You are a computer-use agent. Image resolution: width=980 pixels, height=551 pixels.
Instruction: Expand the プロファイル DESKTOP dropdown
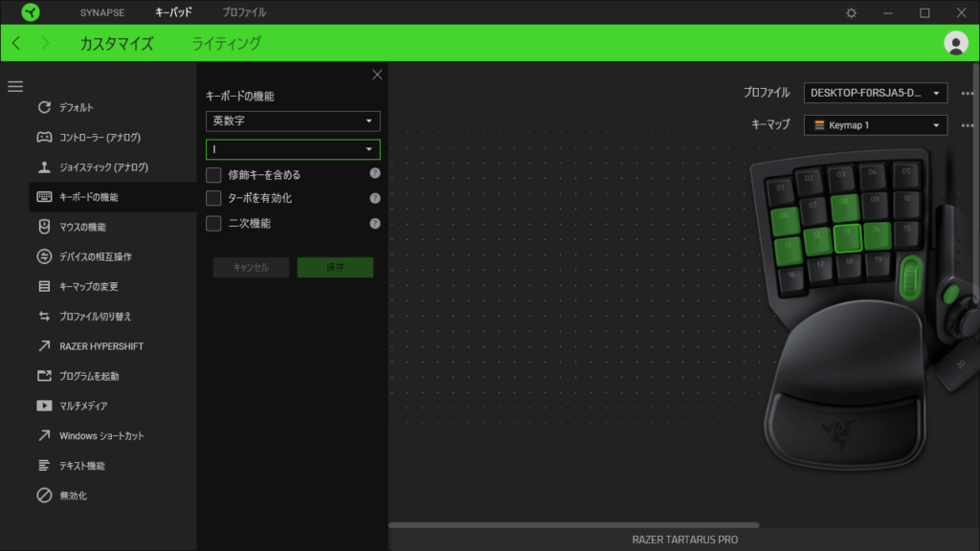point(876,93)
